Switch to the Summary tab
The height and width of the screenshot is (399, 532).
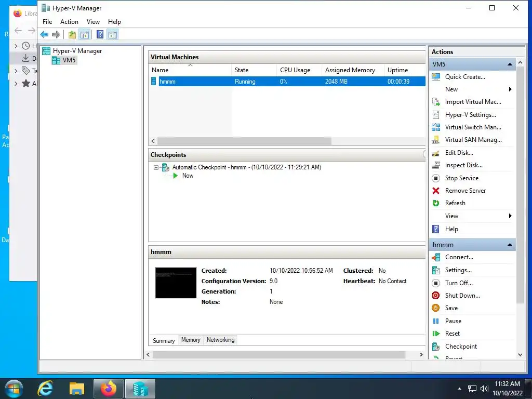(x=164, y=341)
